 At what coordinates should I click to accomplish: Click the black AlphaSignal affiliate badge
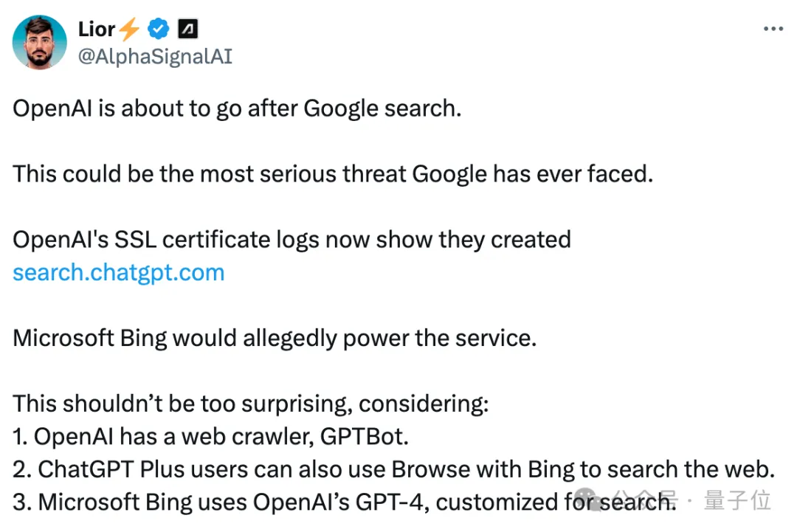[187, 29]
